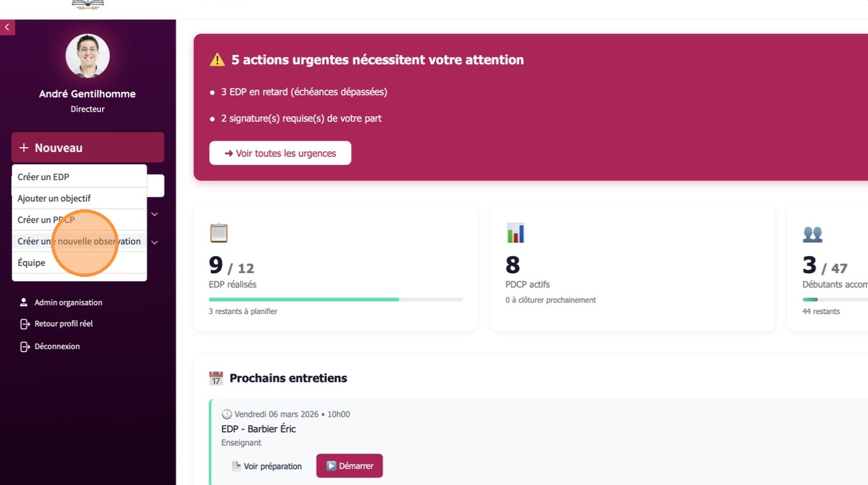Click the clipboard icon above EDP réalisés
Viewport: 868px width, 485px height.
(x=218, y=233)
